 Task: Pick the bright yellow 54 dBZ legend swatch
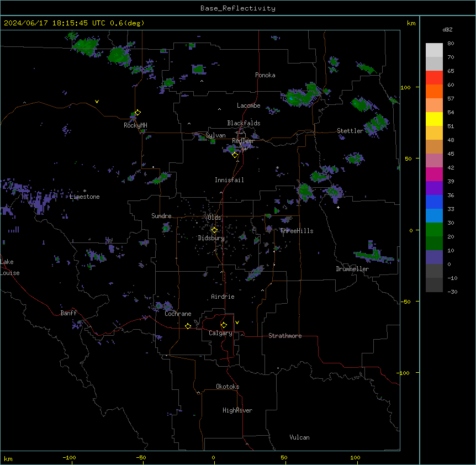tap(434, 119)
